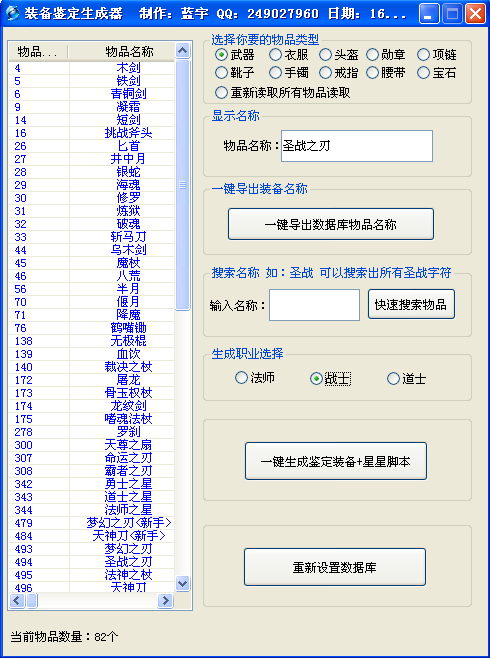Image resolution: width=490 pixels, height=658 pixels.
Task: Click the app icon in title bar
Action: click(x=13, y=13)
